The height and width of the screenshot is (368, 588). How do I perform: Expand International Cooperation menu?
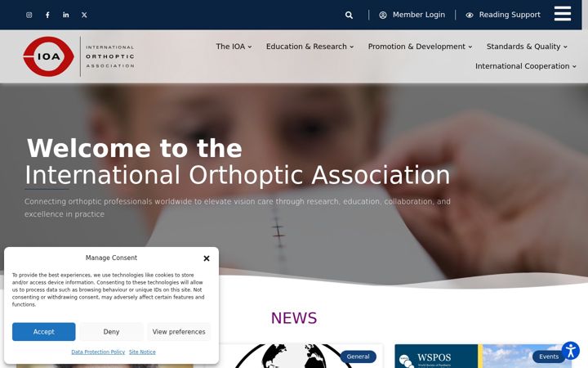click(x=526, y=66)
